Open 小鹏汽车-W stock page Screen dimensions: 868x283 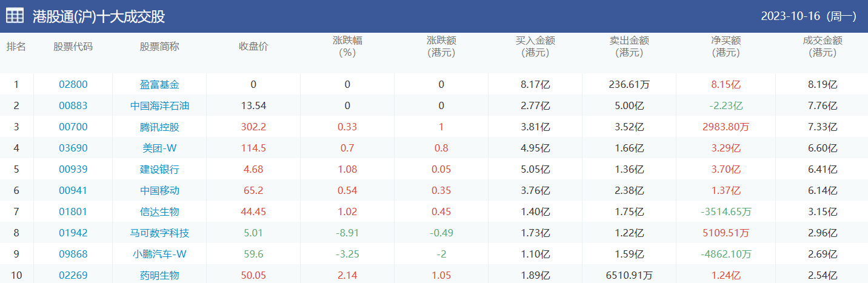point(159,255)
